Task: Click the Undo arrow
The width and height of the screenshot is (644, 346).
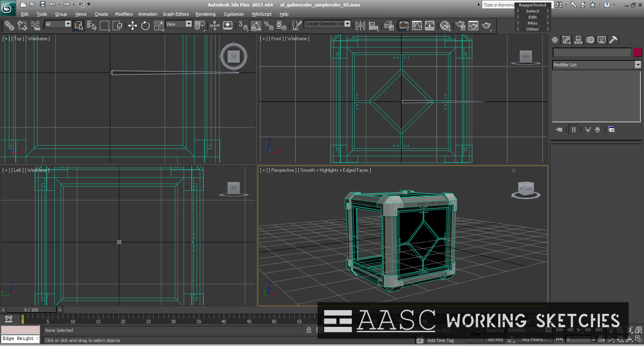Action: [x=52, y=4]
